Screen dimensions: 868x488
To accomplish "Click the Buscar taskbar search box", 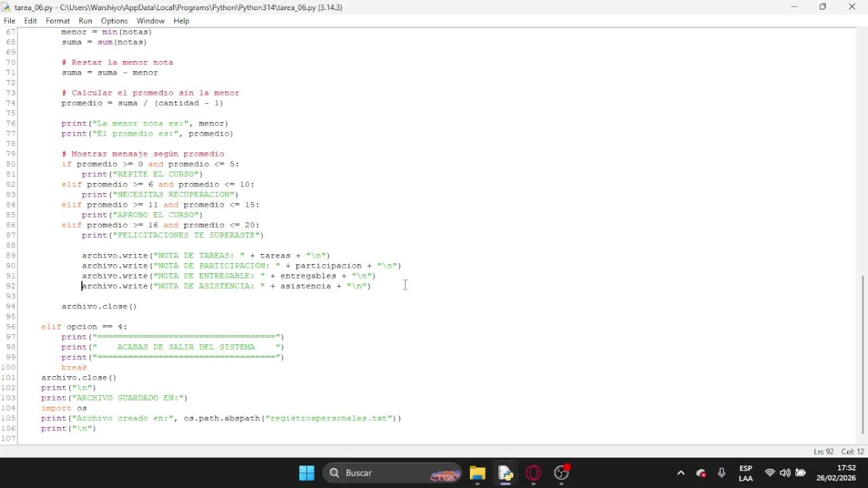I will (393, 473).
